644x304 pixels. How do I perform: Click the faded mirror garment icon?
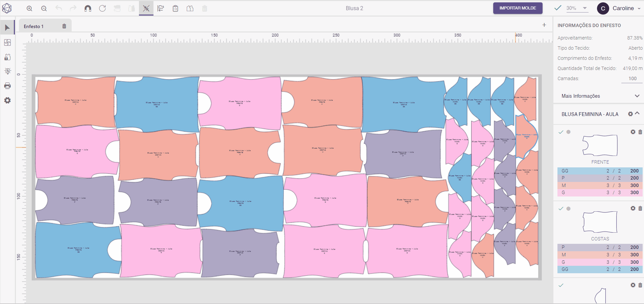(132, 8)
